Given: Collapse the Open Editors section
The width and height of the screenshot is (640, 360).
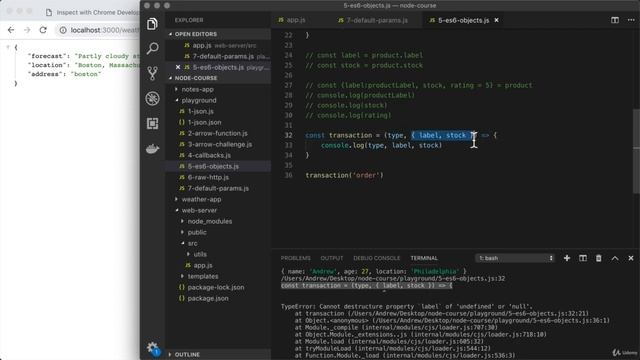Looking at the screenshot, I should (x=218, y=34).
